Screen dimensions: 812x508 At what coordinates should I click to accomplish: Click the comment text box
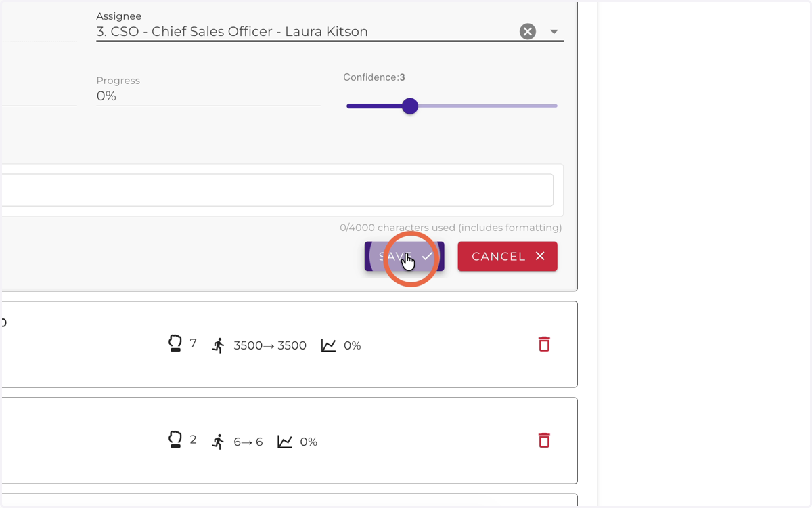tap(277, 190)
